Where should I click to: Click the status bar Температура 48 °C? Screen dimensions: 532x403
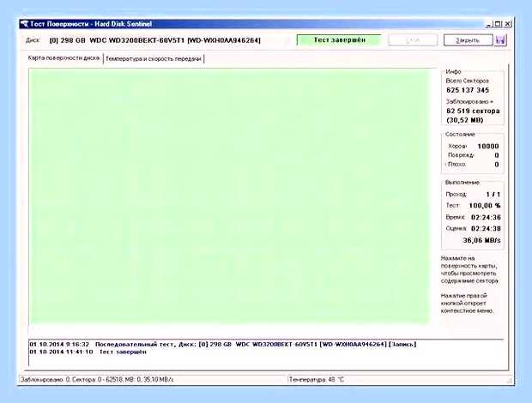[x=316, y=380]
